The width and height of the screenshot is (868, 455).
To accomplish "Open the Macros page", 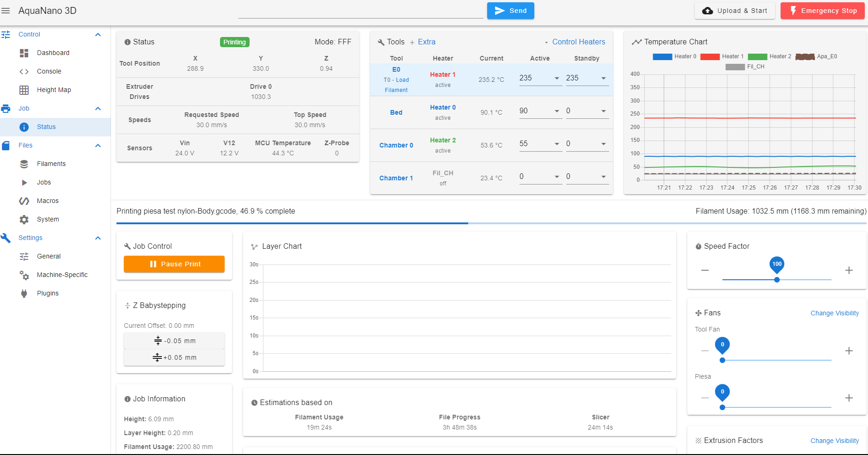I will click(x=48, y=201).
